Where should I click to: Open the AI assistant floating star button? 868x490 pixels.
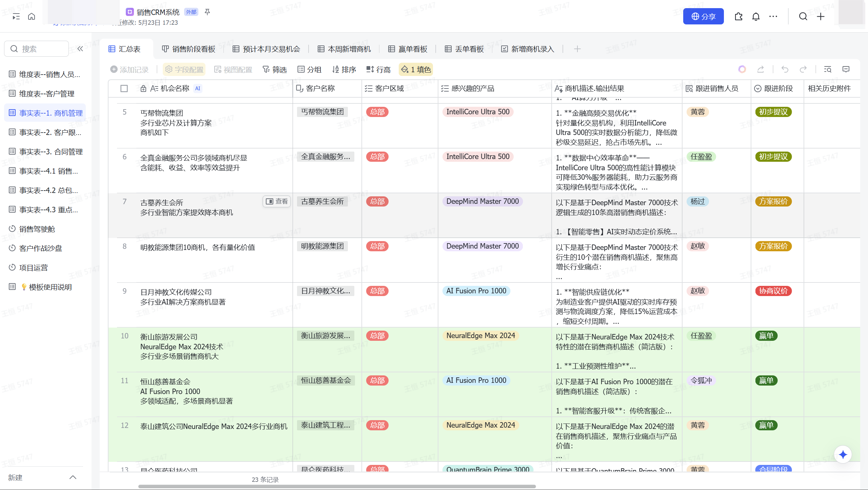843,455
